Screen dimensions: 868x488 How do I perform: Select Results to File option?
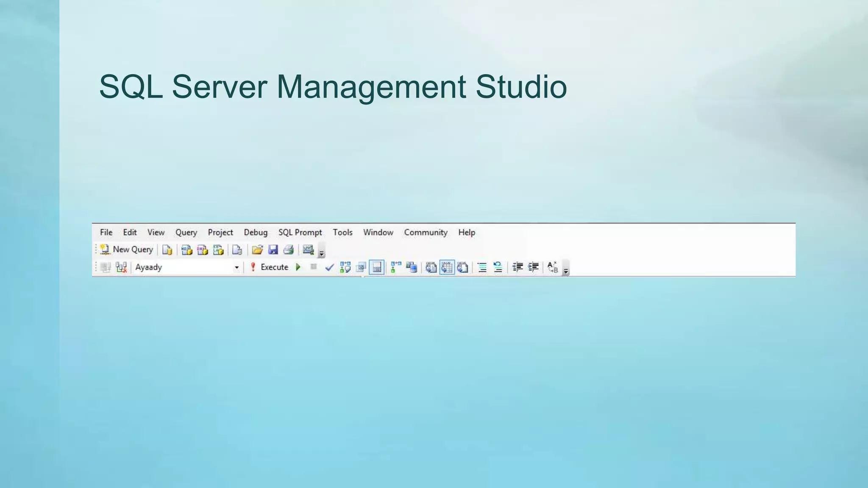point(462,267)
